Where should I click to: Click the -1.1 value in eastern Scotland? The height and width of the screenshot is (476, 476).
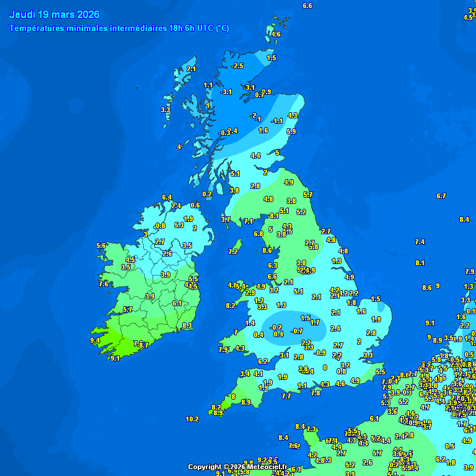276,121
